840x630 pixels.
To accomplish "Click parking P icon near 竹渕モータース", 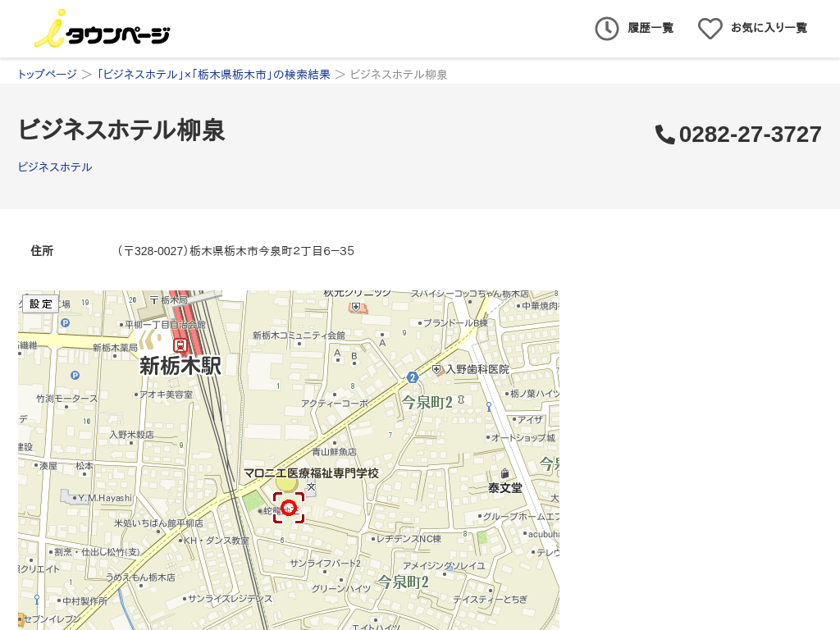I will tap(75, 376).
